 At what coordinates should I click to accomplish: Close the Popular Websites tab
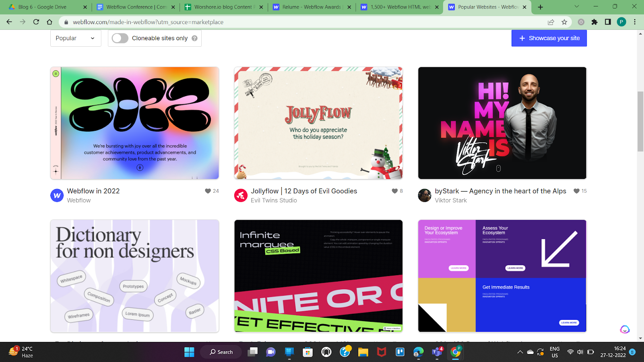(x=524, y=7)
